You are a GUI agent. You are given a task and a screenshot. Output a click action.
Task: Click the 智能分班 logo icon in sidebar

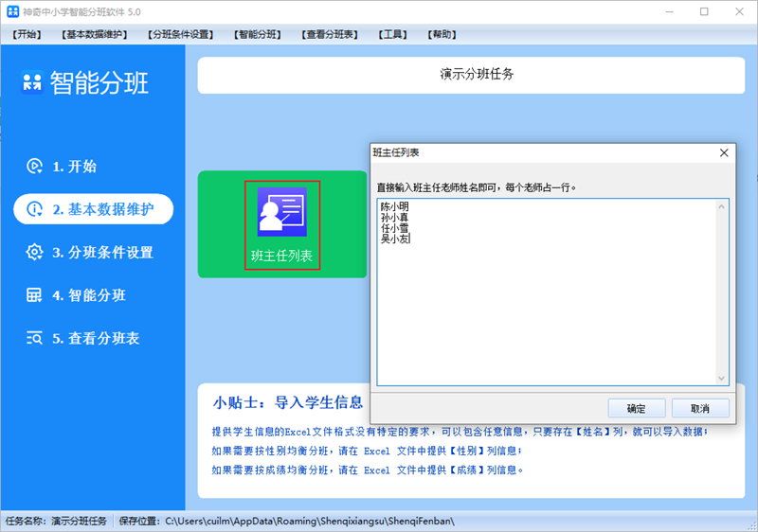pyautogui.click(x=32, y=82)
